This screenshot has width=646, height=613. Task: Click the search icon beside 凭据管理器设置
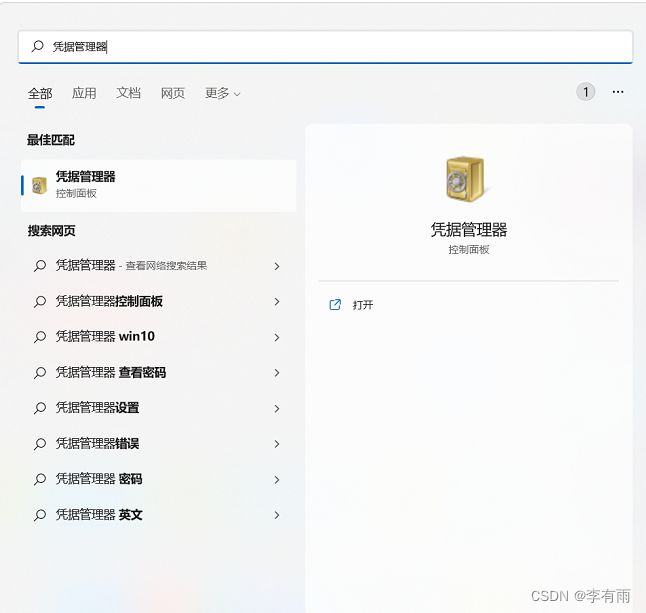tap(40, 408)
